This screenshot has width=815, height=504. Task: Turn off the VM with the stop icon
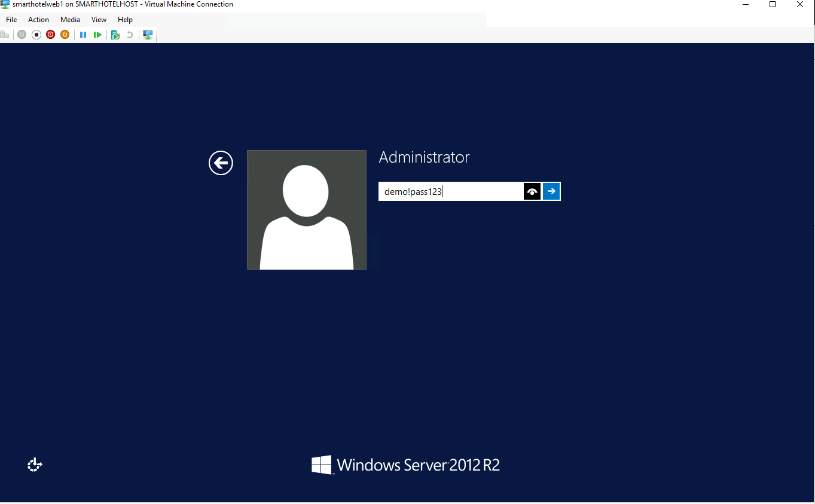36,35
